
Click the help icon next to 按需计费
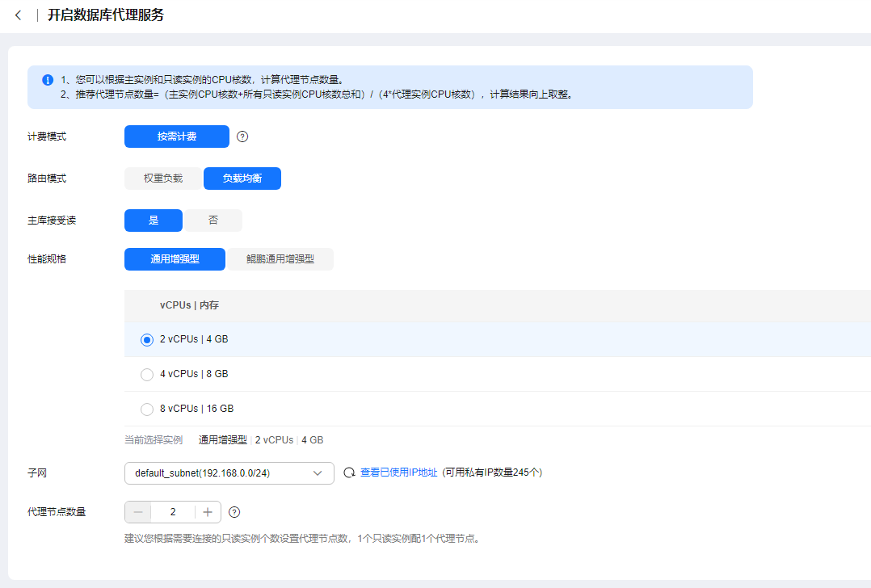click(x=242, y=136)
